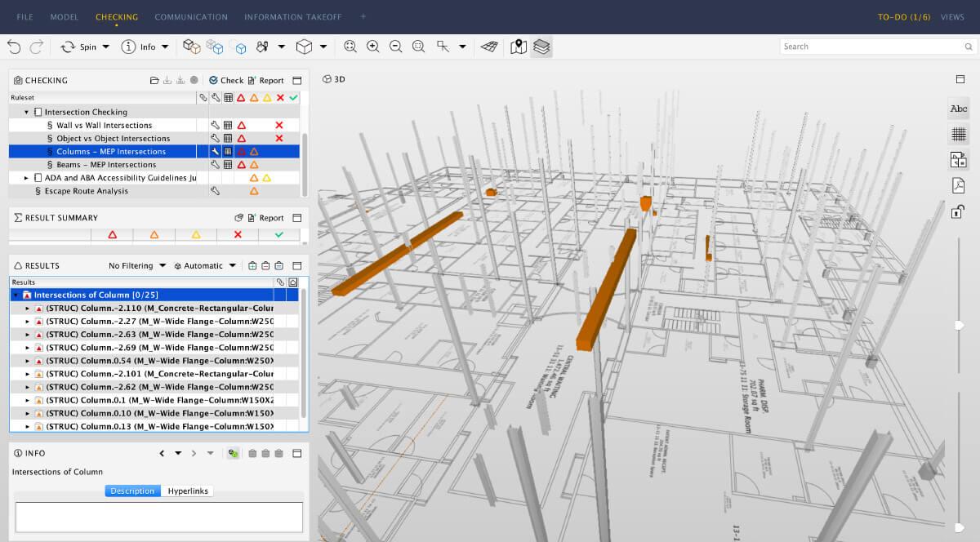Click the undo arrow in the toolbar
Image resolution: width=980 pixels, height=542 pixels.
tap(14, 47)
